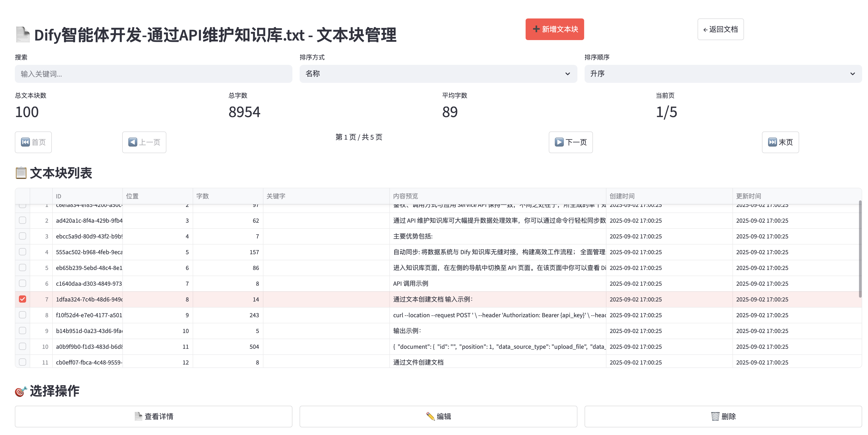The width and height of the screenshot is (868, 435).
Task: Click the 字数 cell showing 504
Action: (228, 347)
